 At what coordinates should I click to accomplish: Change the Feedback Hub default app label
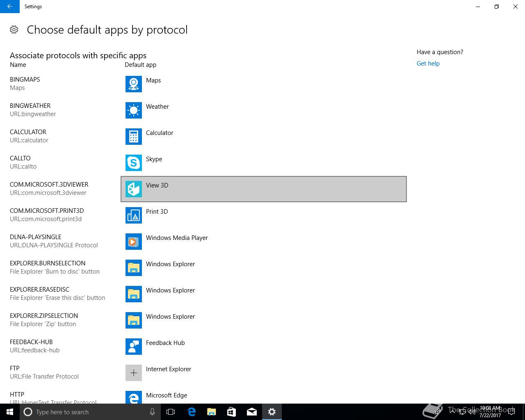pyautogui.click(x=165, y=343)
